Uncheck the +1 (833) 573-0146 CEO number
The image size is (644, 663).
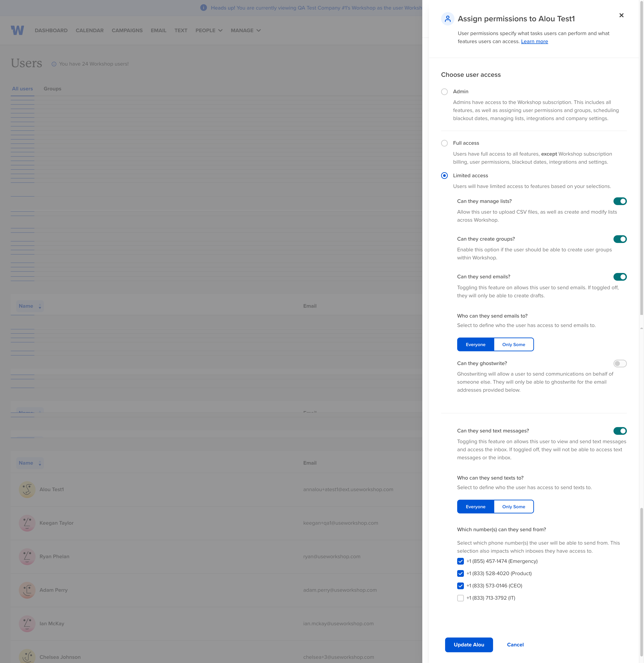[460, 586]
